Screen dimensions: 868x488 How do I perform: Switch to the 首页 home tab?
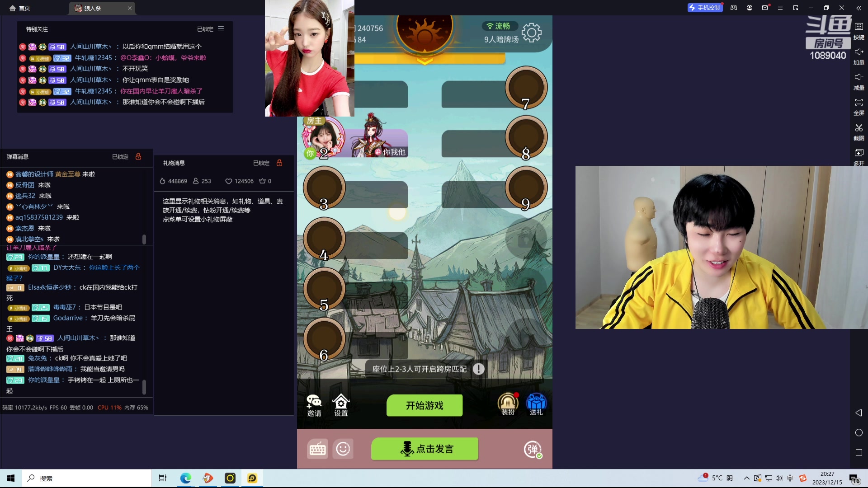(20, 8)
